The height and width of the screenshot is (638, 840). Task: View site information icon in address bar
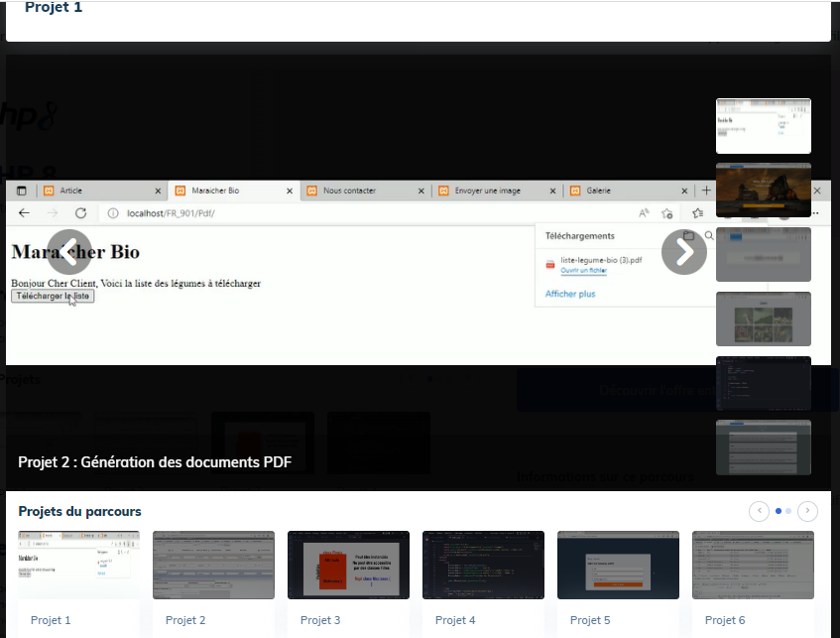point(113,213)
